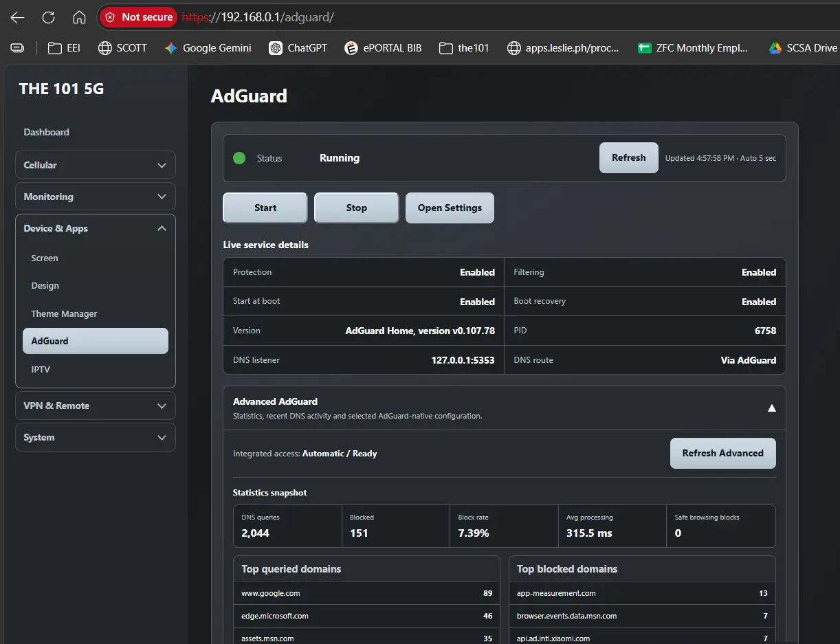Reload the page with the refresh icon
This screenshot has height=644, width=840.
(48, 17)
